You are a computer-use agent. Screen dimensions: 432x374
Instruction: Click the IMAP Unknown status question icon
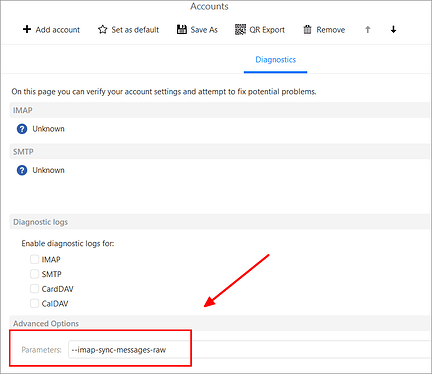(x=22, y=129)
